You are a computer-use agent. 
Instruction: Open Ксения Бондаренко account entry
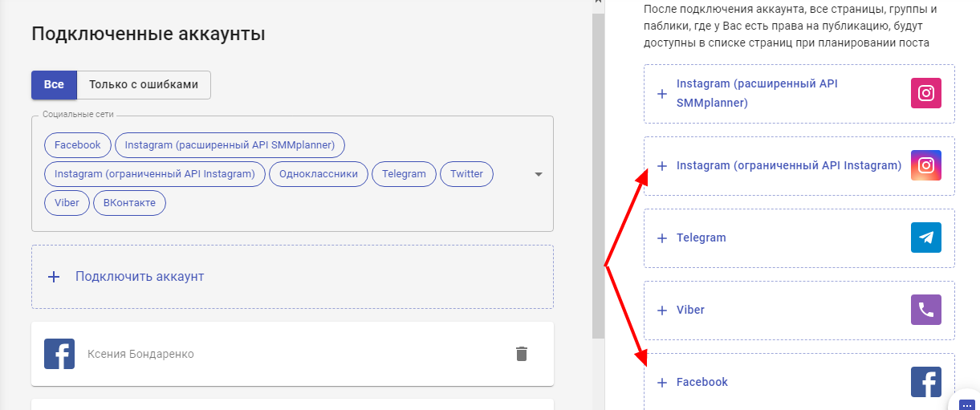click(x=140, y=354)
